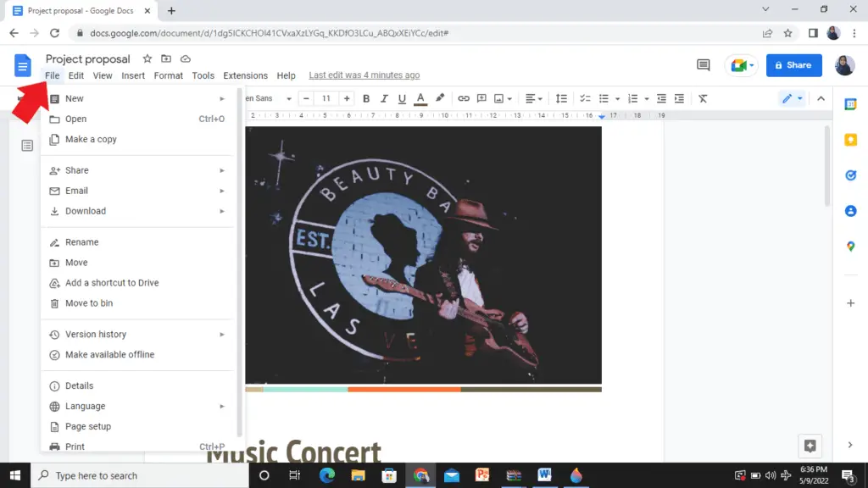This screenshot has height=488, width=868.
Task: Select Page setup in File menu
Action: pos(138,427)
